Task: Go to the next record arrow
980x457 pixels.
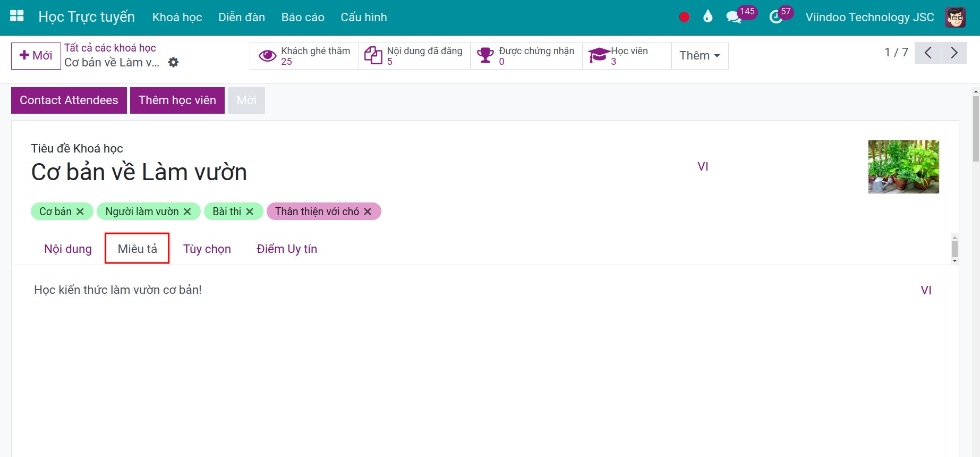Action: tap(954, 53)
